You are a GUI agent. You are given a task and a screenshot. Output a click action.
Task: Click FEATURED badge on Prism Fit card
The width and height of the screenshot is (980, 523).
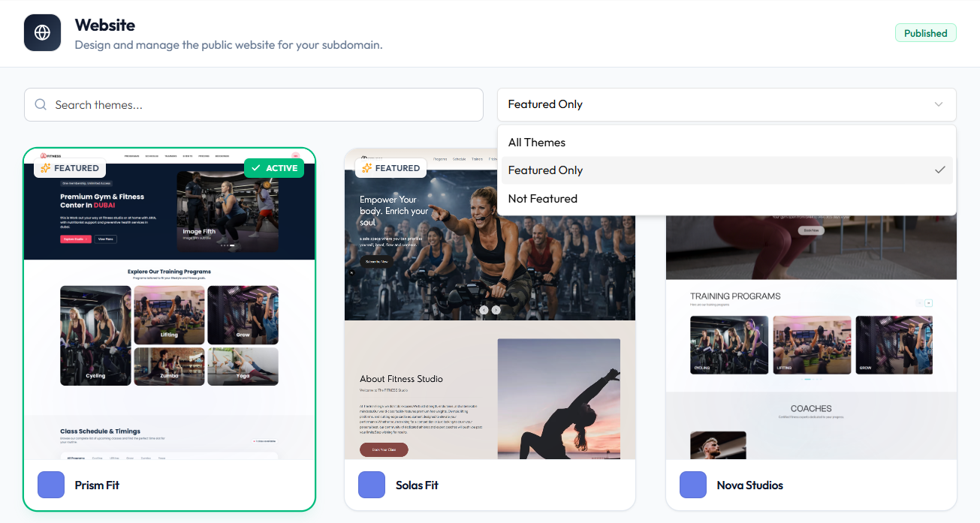[70, 168]
